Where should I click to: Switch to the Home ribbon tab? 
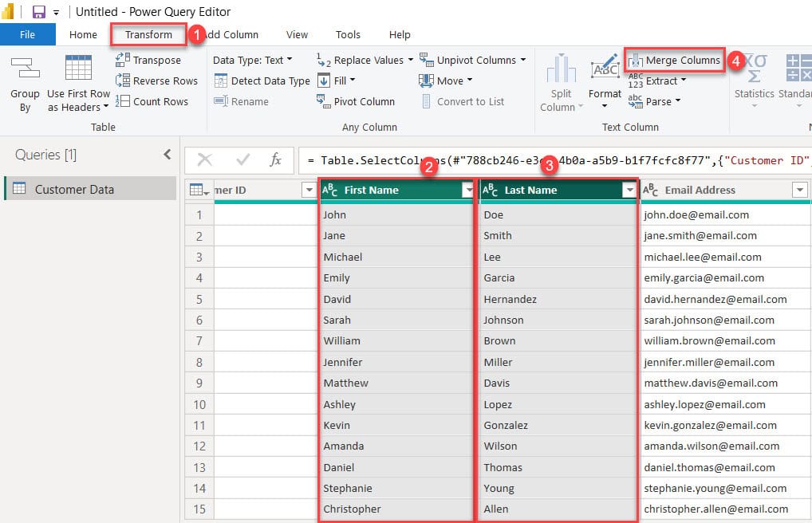(84, 35)
